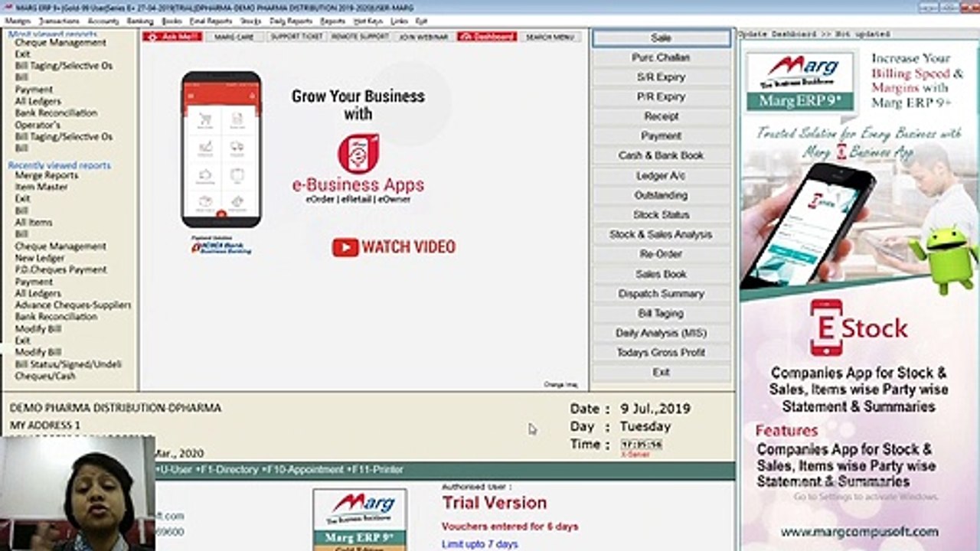
Task: Open the Masters menu
Action: coord(18,21)
